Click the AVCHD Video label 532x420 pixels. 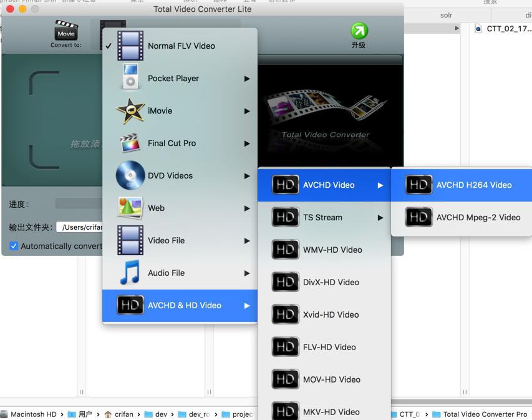[329, 185]
